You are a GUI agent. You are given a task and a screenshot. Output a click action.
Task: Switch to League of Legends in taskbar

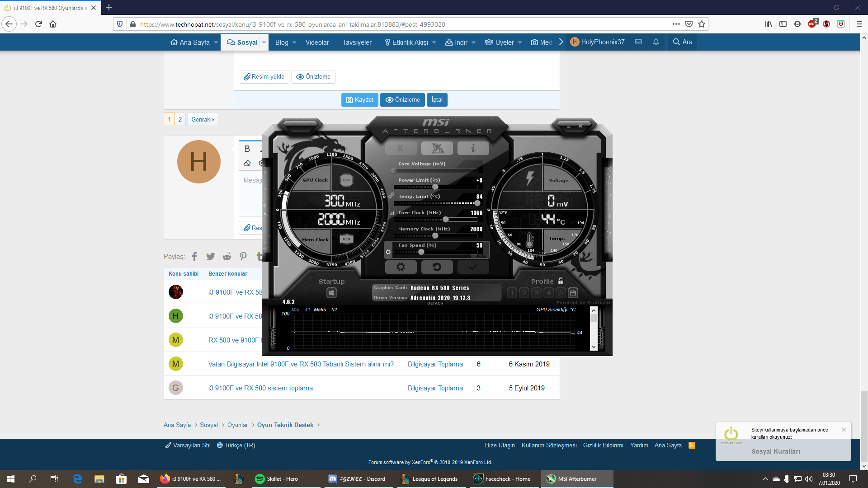[429, 479]
